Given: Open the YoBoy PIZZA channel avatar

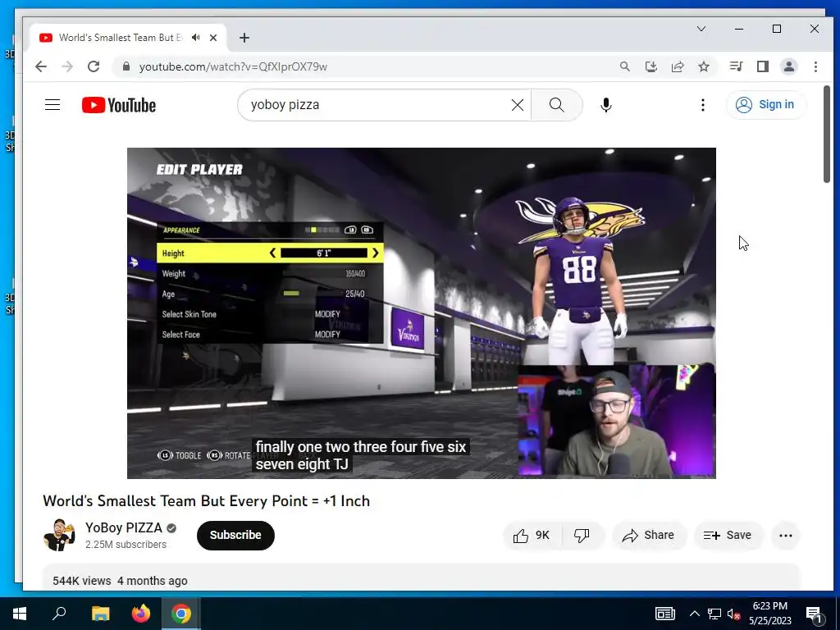Looking at the screenshot, I should point(59,535).
